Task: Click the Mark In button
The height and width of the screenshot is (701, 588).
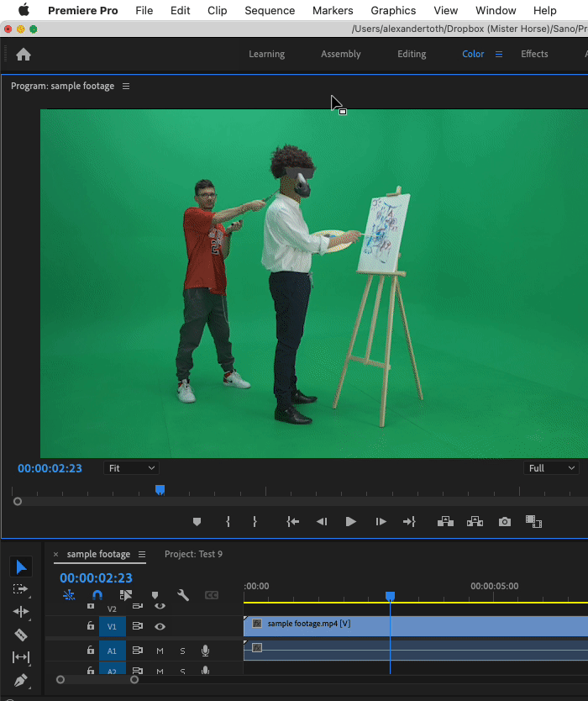Action: pos(228,522)
